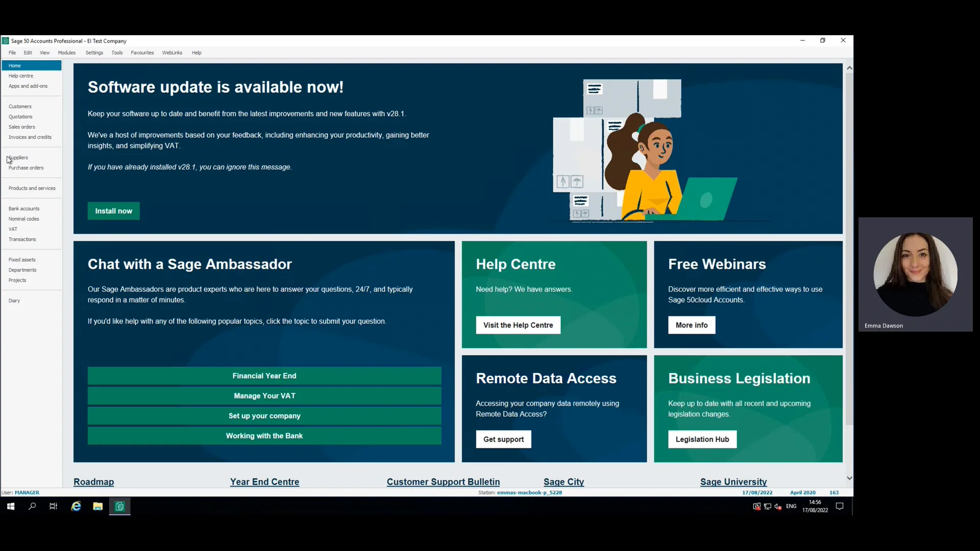This screenshot has height=551, width=980.
Task: Select the Manage Your VAT topic
Action: 264,395
